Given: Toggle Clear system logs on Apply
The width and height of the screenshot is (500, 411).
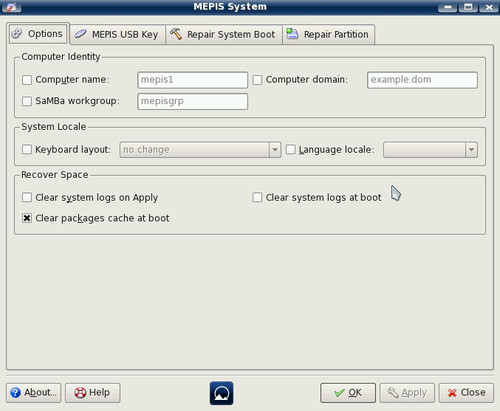Looking at the screenshot, I should tap(27, 197).
